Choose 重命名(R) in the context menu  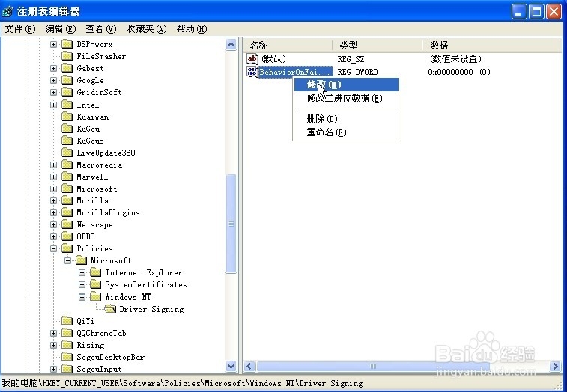click(347, 132)
